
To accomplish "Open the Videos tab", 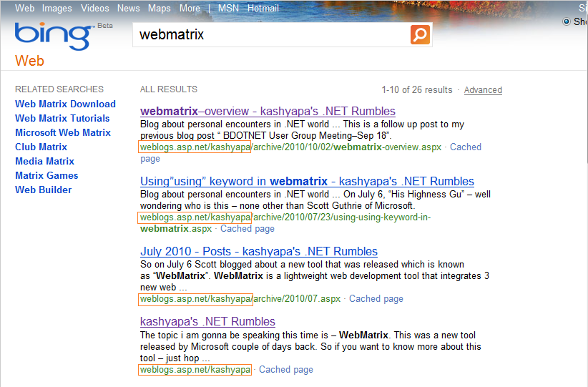I will coord(95,8).
